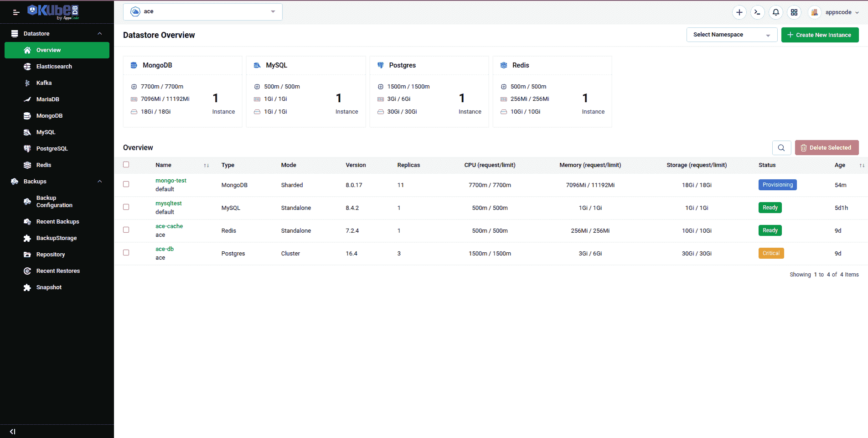Click the '54m' age cell
The height and width of the screenshot is (438, 868).
pos(841,185)
